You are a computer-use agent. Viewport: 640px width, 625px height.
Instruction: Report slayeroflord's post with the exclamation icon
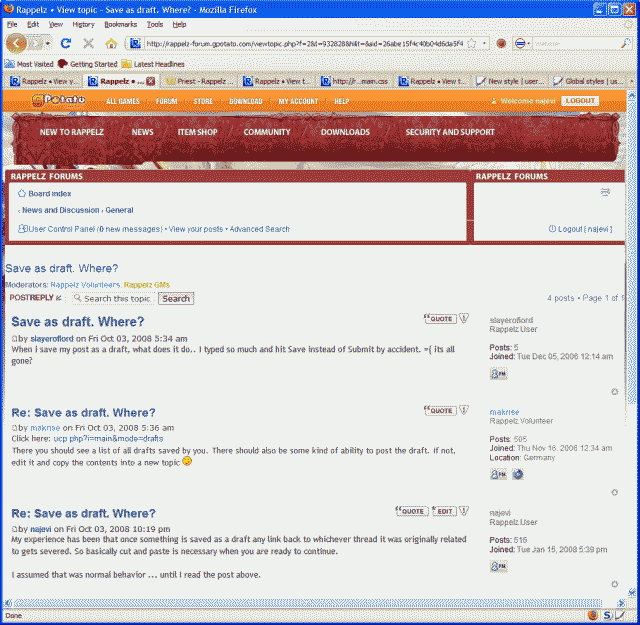coord(464,318)
